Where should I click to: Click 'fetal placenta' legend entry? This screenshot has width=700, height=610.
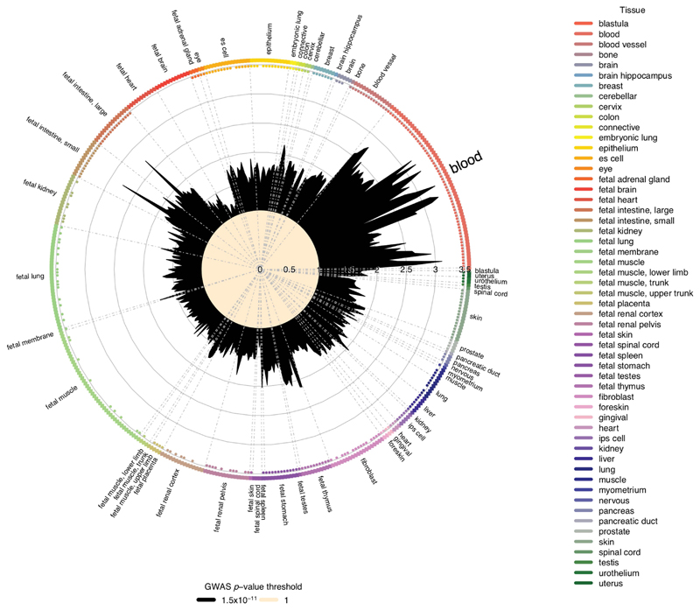tap(624, 304)
